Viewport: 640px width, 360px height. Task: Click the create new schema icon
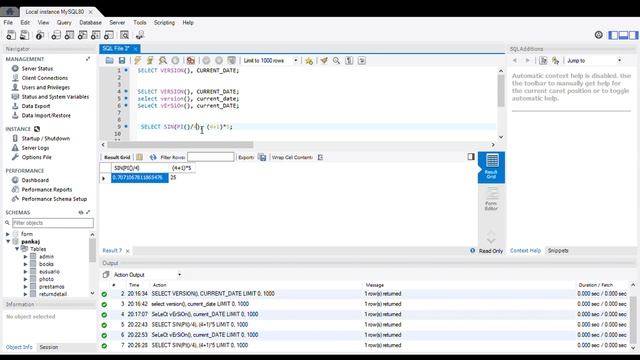pyautogui.click(x=56, y=35)
